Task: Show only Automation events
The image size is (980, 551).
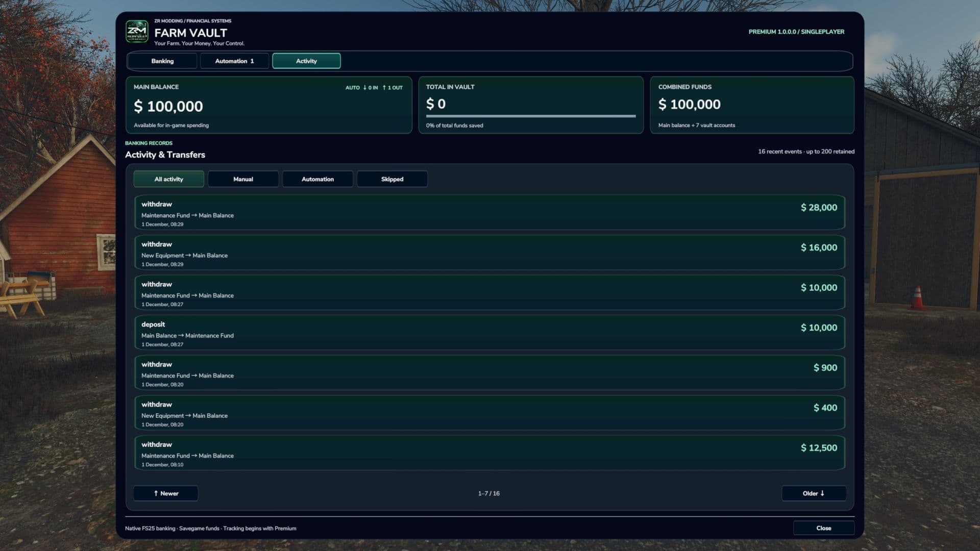Action: [317, 179]
